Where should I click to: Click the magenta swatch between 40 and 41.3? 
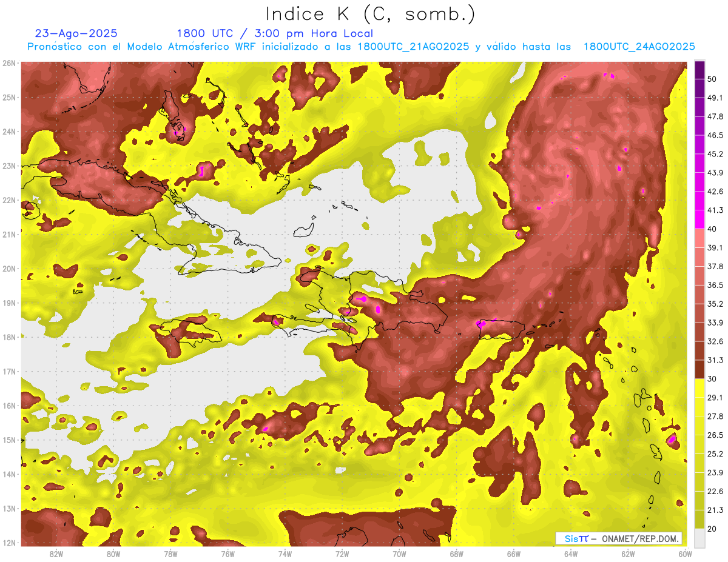[x=699, y=219]
